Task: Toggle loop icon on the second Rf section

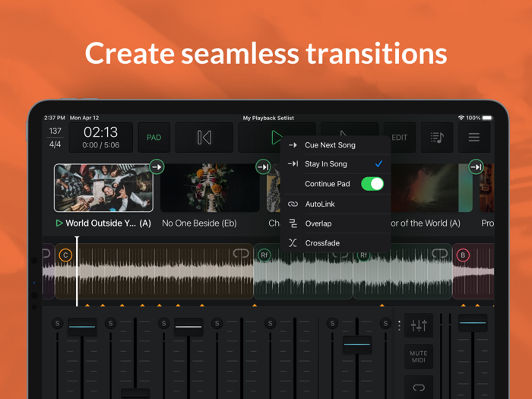Action: [x=440, y=253]
